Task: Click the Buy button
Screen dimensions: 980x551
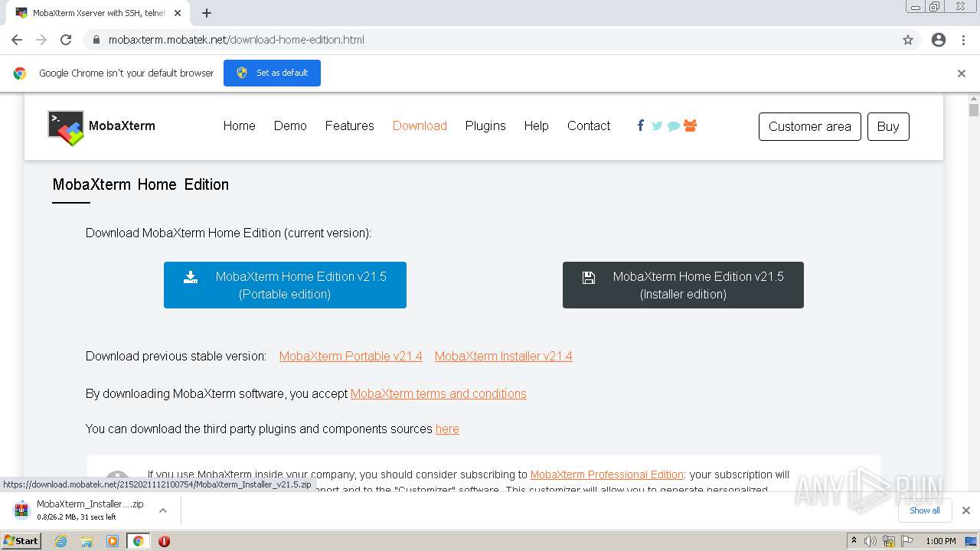Action: coord(888,127)
